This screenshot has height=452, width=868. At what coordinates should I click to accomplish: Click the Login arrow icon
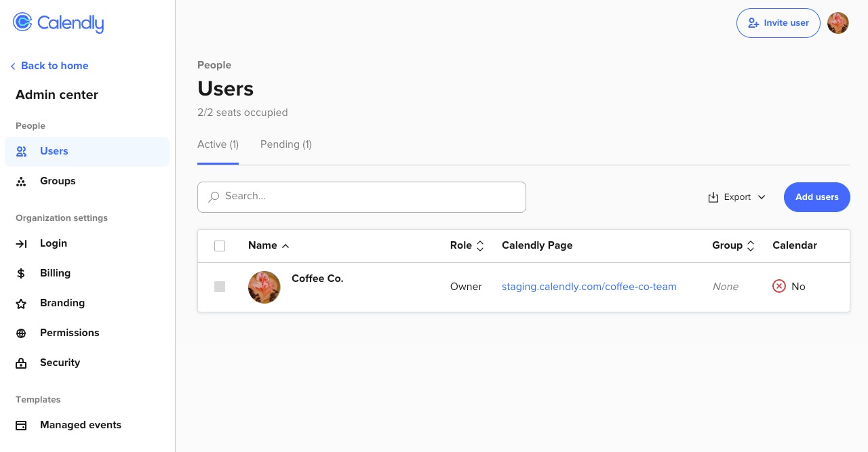click(22, 244)
